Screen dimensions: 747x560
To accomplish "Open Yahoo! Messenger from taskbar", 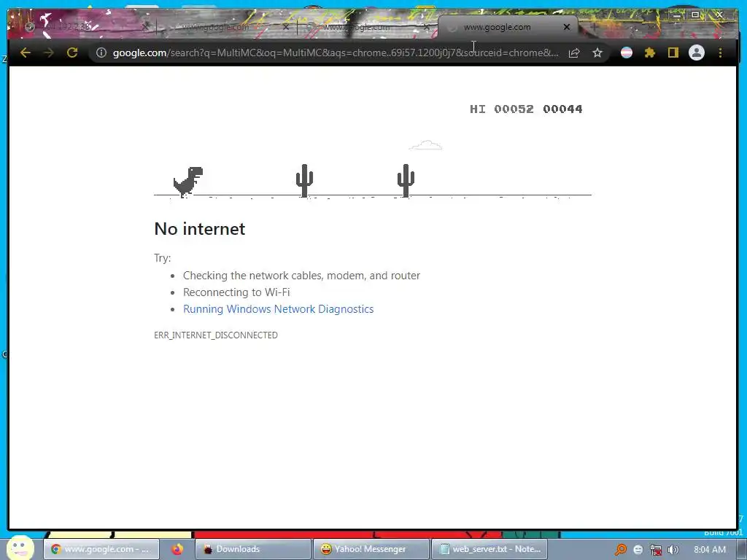I will click(371, 549).
